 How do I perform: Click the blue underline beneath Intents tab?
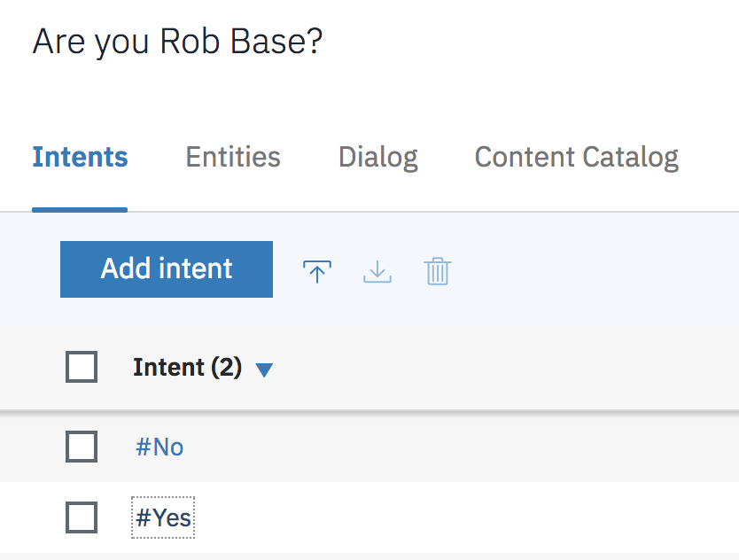[80, 210]
